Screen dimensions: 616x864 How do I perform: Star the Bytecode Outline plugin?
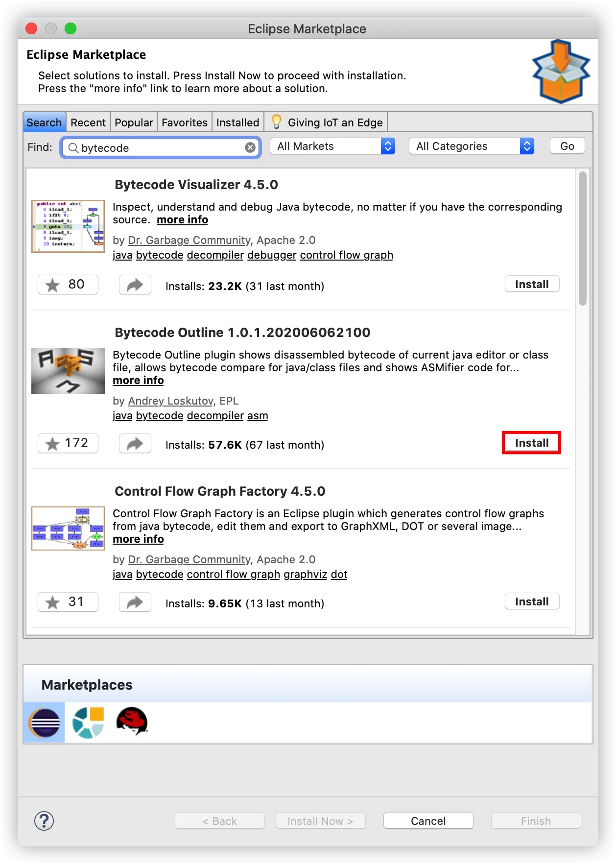pos(68,443)
